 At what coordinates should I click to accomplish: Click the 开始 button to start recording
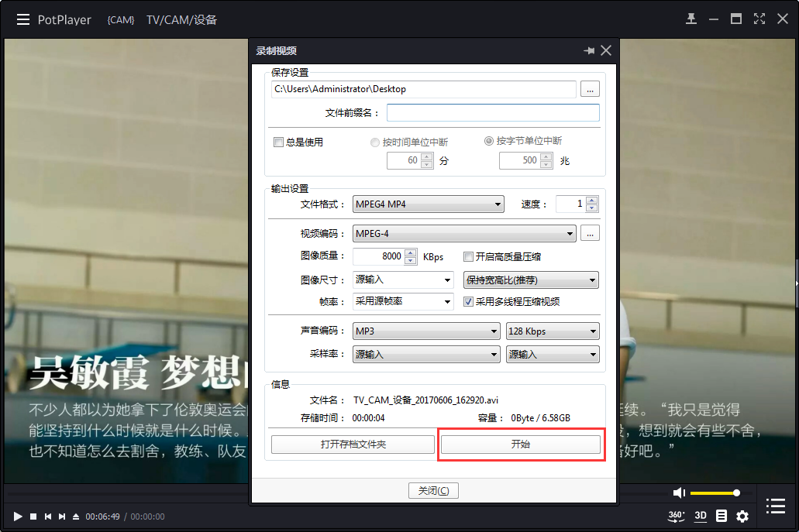point(520,444)
